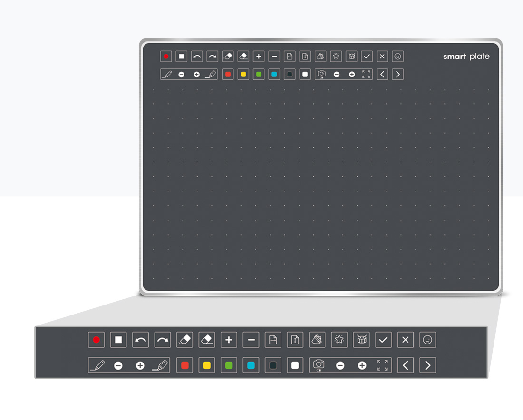Click undo arrow in the enlarged strip
This screenshot has height=420, width=523.
point(140,340)
